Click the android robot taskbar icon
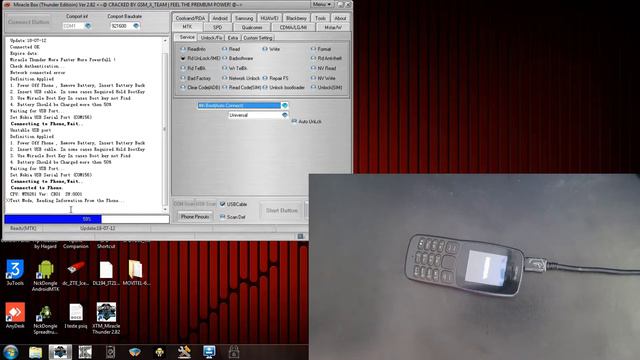This screenshot has width=640, height=360. (x=160, y=352)
